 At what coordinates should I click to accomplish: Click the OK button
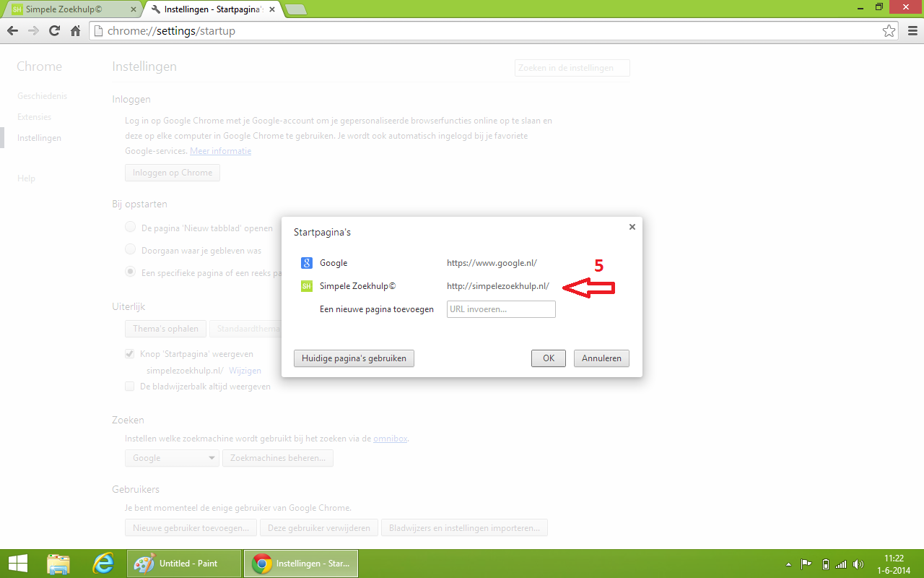[549, 358]
